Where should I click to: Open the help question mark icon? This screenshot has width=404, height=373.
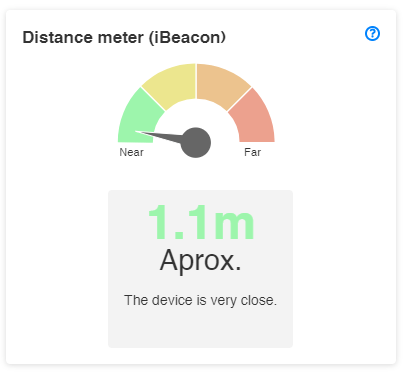click(372, 34)
